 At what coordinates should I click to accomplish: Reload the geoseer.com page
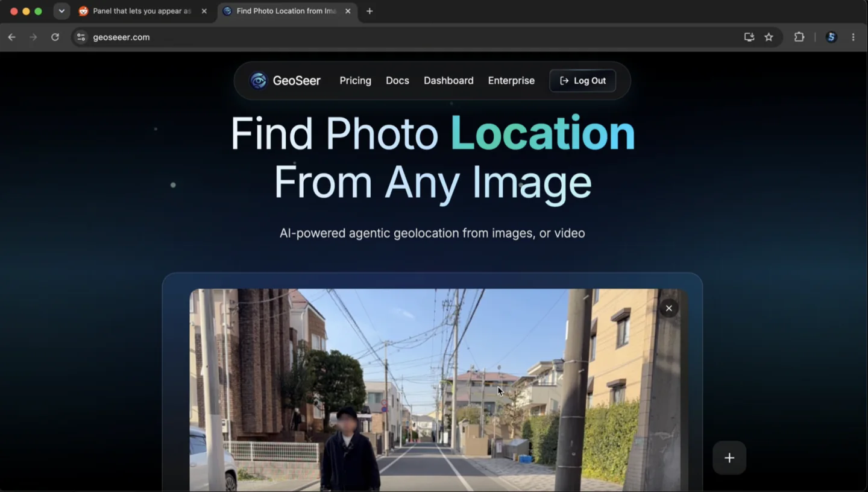[x=55, y=37]
